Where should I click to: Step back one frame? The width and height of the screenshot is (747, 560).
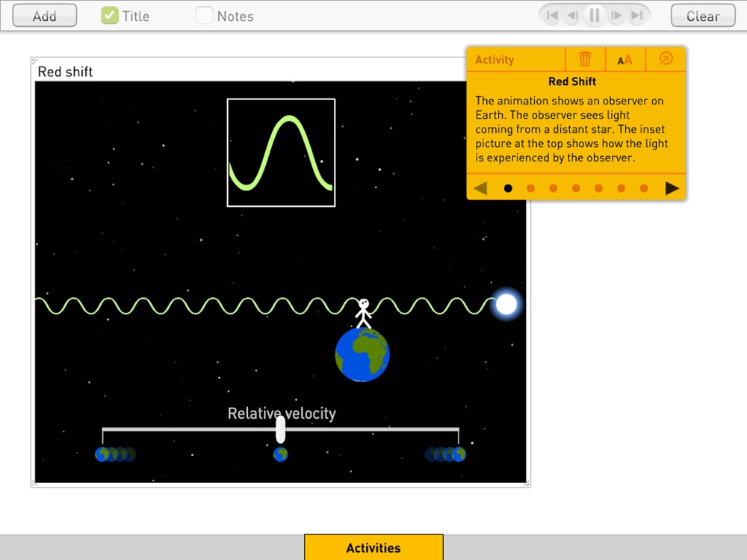[573, 16]
